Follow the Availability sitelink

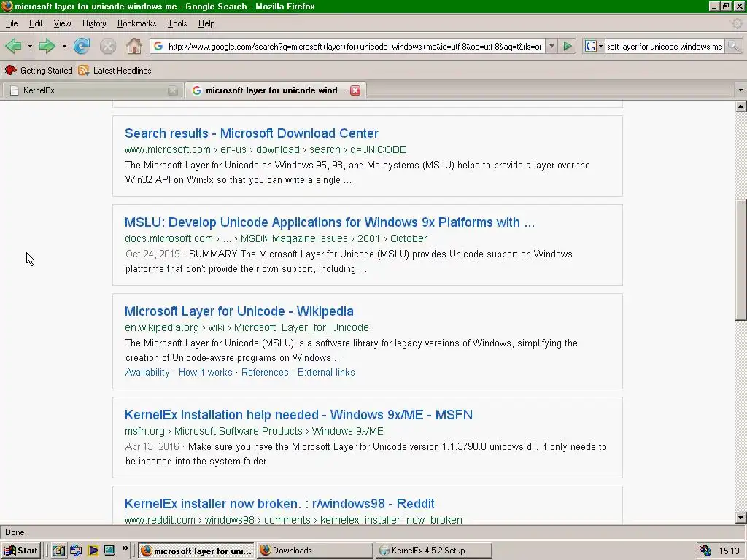click(147, 373)
